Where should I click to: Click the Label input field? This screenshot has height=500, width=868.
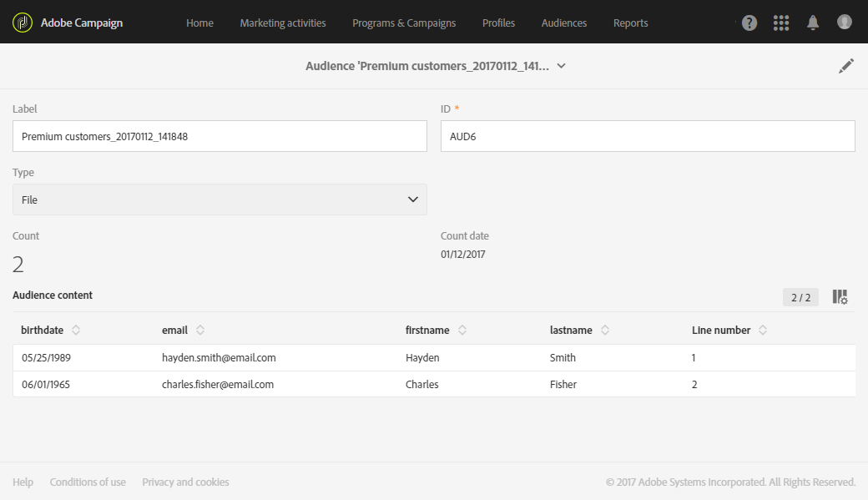pyautogui.click(x=220, y=136)
